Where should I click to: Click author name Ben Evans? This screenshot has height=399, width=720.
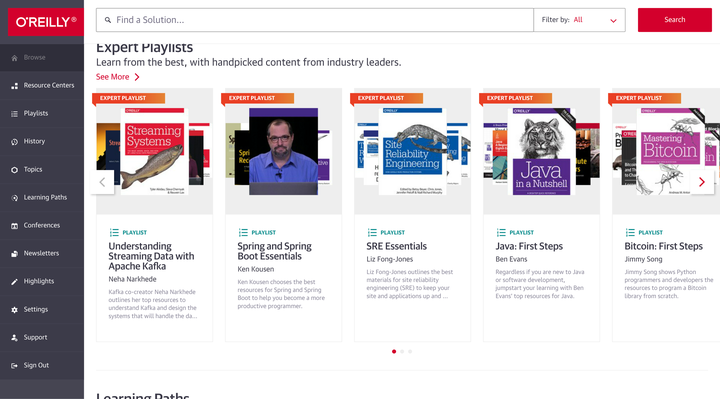point(511,259)
